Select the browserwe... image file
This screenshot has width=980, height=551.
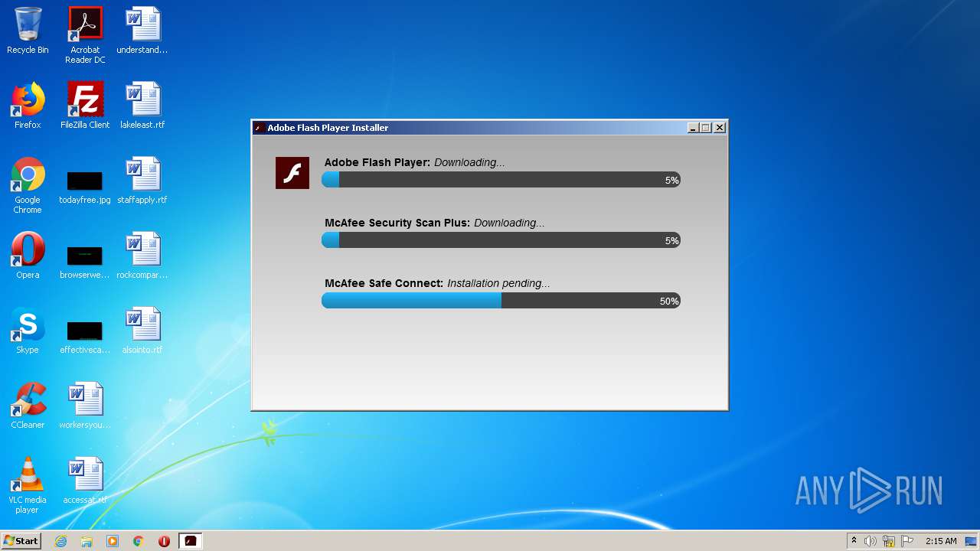85,262
